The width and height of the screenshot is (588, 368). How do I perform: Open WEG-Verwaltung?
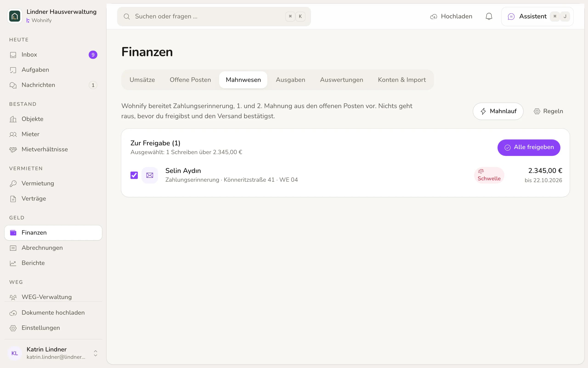(53, 297)
